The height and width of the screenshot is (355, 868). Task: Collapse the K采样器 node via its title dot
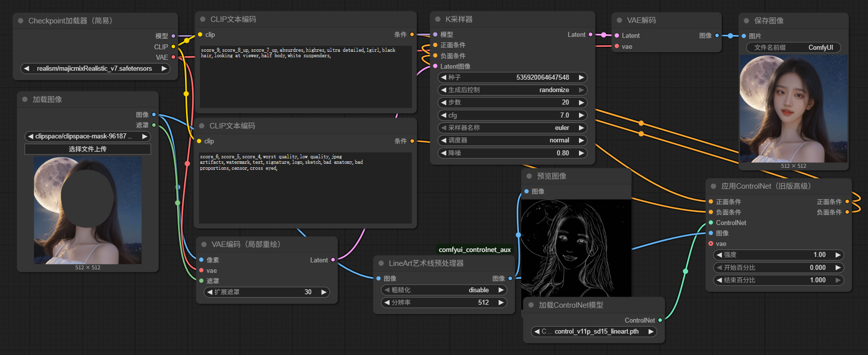438,19
